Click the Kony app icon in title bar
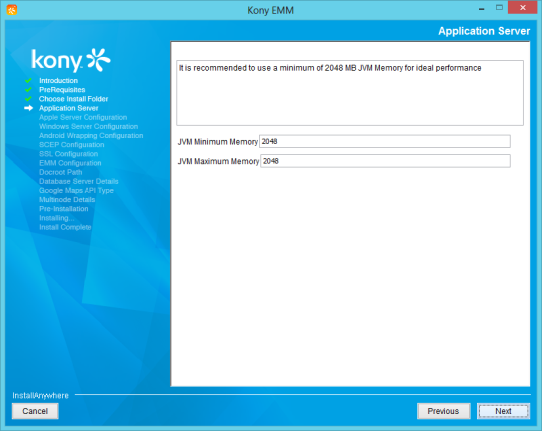 point(11,10)
